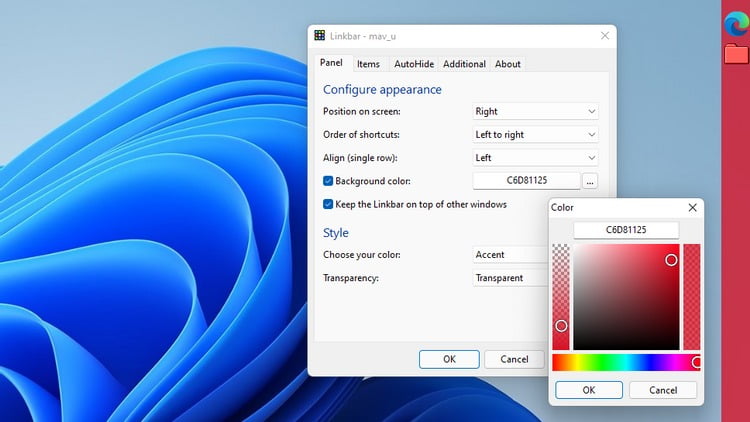Click OK in the Linkbar settings window
The width and height of the screenshot is (750, 422).
point(449,359)
